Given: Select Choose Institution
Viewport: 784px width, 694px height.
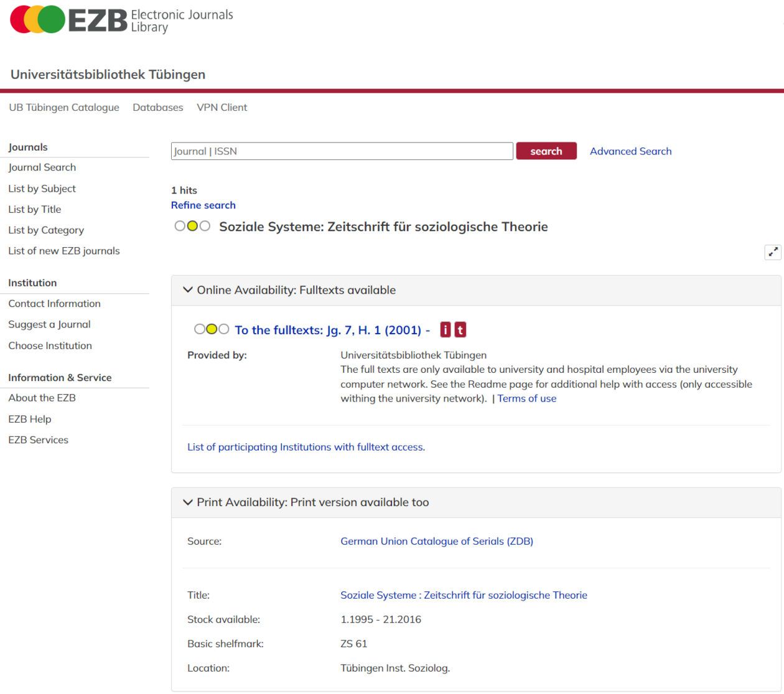Looking at the screenshot, I should (50, 345).
